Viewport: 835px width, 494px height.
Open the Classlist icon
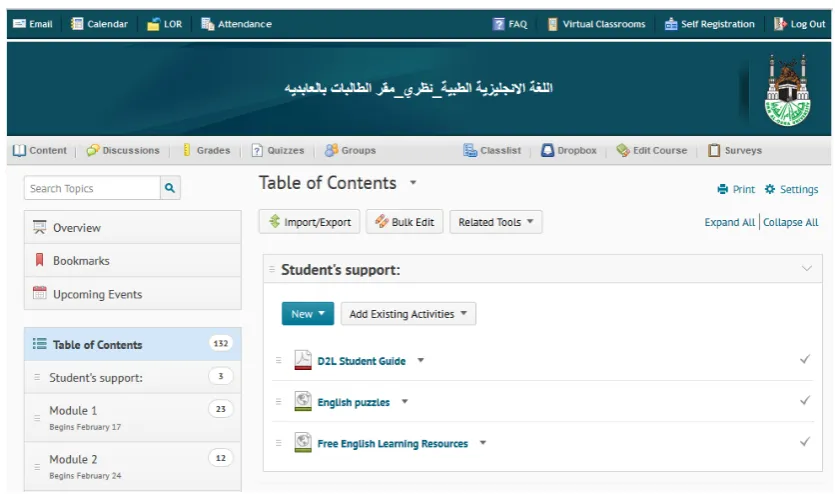pyautogui.click(x=470, y=151)
